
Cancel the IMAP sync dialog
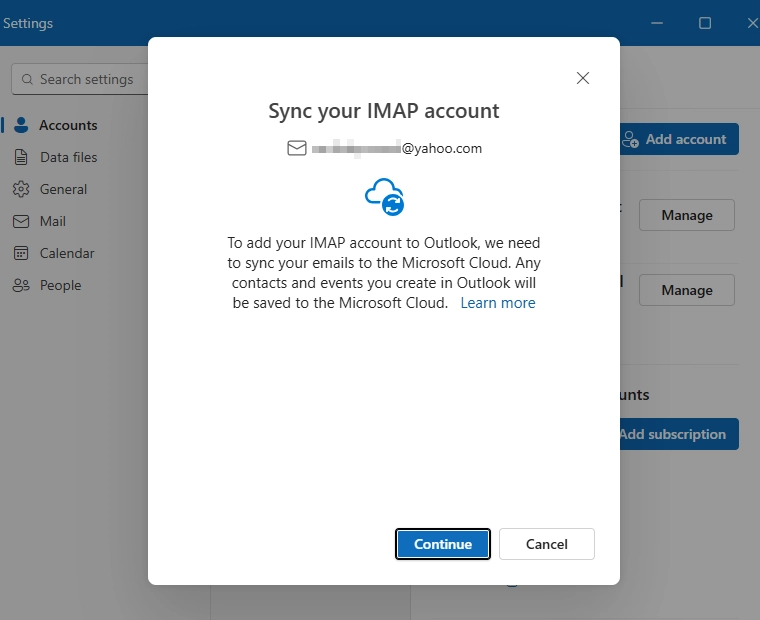(x=547, y=544)
